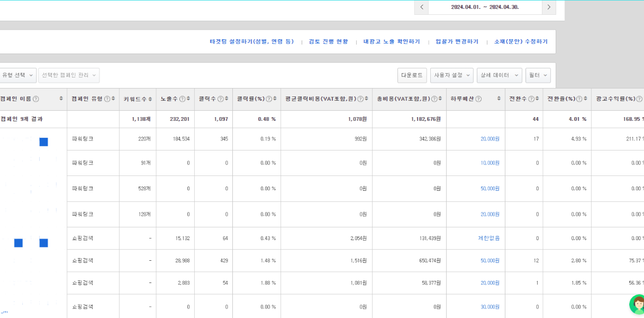The width and height of the screenshot is (644, 318).
Task: Open help icon beside 전환수 header
Action: (531, 99)
